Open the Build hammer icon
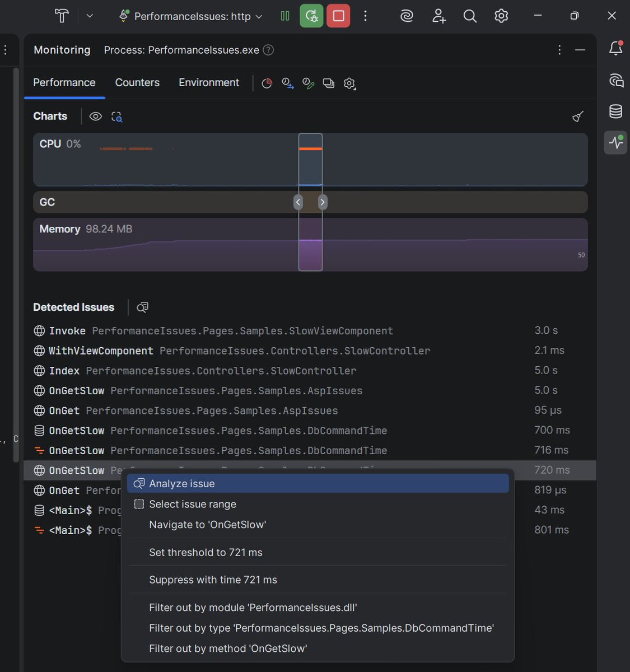 click(x=62, y=16)
